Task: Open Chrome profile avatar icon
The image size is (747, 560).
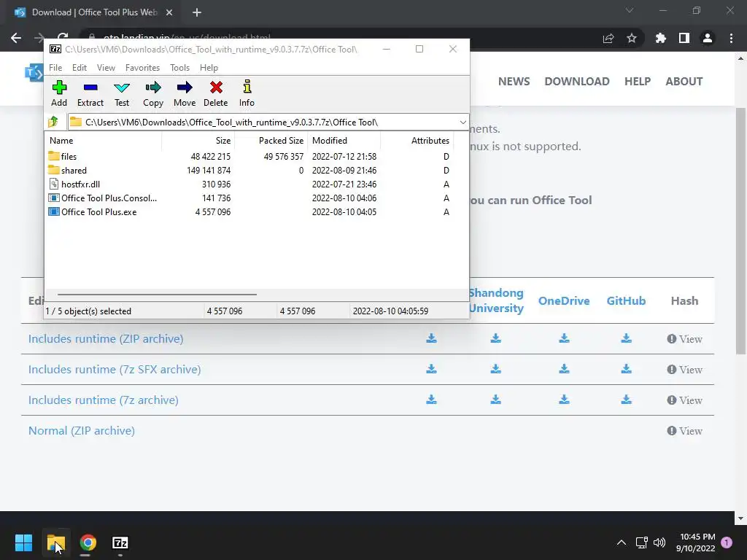Action: coord(708,38)
